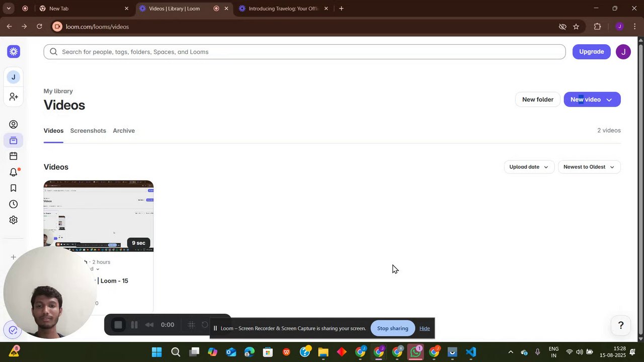The height and width of the screenshot is (362, 644).
Task: Switch to the Archive tab
Action: coord(124,131)
